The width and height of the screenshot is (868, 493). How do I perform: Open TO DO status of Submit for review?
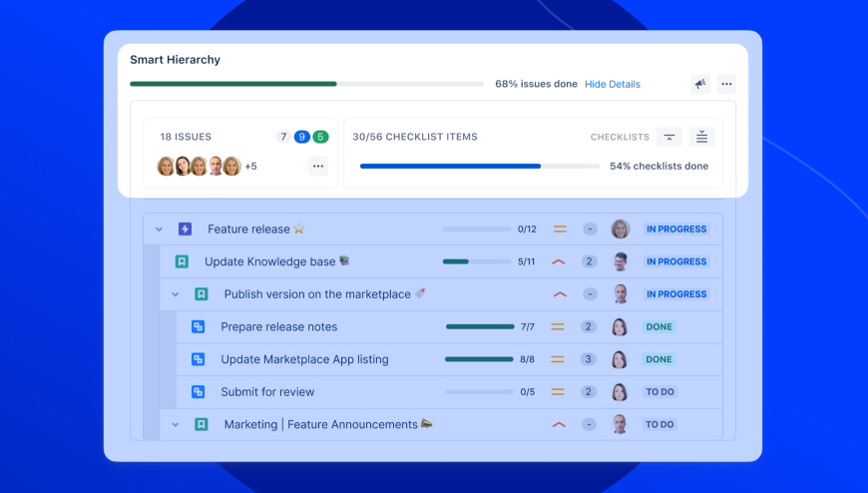point(659,392)
